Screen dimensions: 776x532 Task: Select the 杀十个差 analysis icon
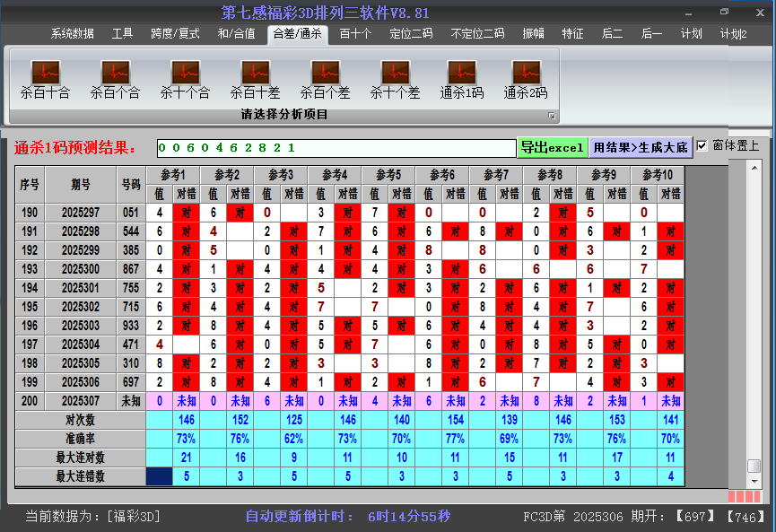click(x=394, y=76)
